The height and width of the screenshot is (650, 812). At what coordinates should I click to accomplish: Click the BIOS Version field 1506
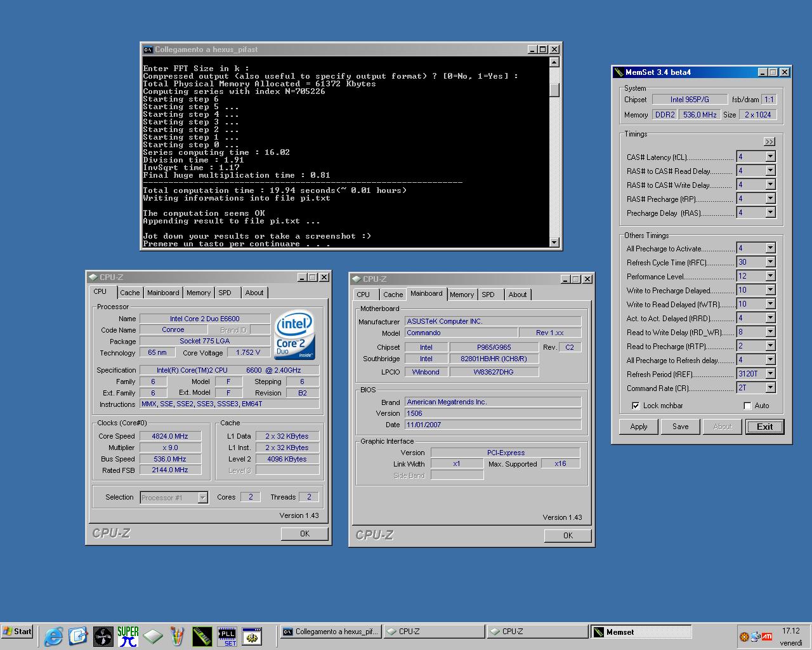(x=493, y=413)
